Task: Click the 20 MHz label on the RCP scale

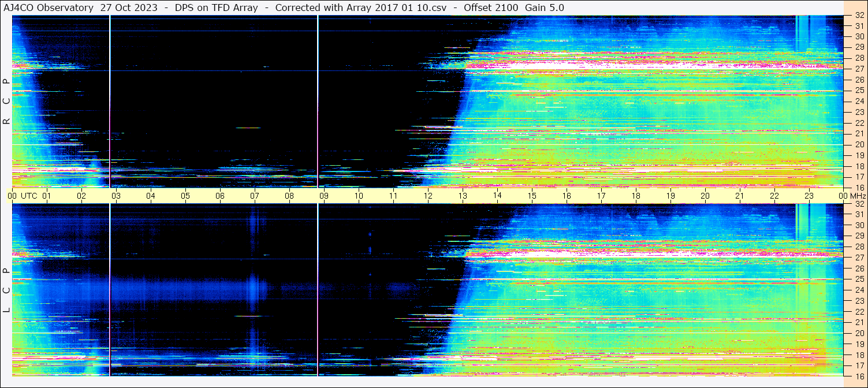Action: pyautogui.click(x=859, y=144)
